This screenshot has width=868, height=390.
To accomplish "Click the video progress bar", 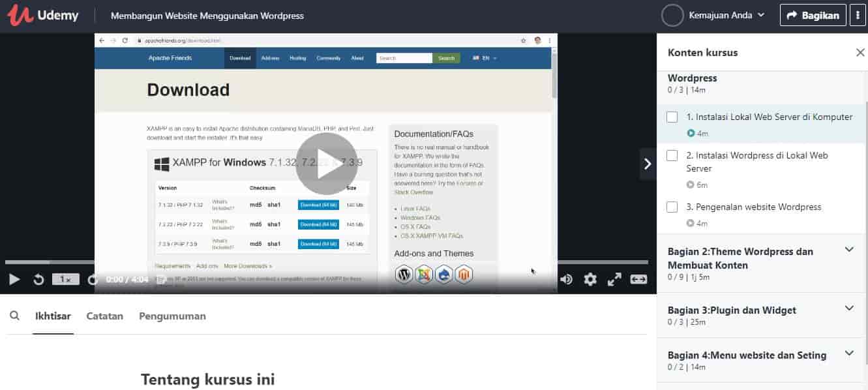I will [326, 262].
